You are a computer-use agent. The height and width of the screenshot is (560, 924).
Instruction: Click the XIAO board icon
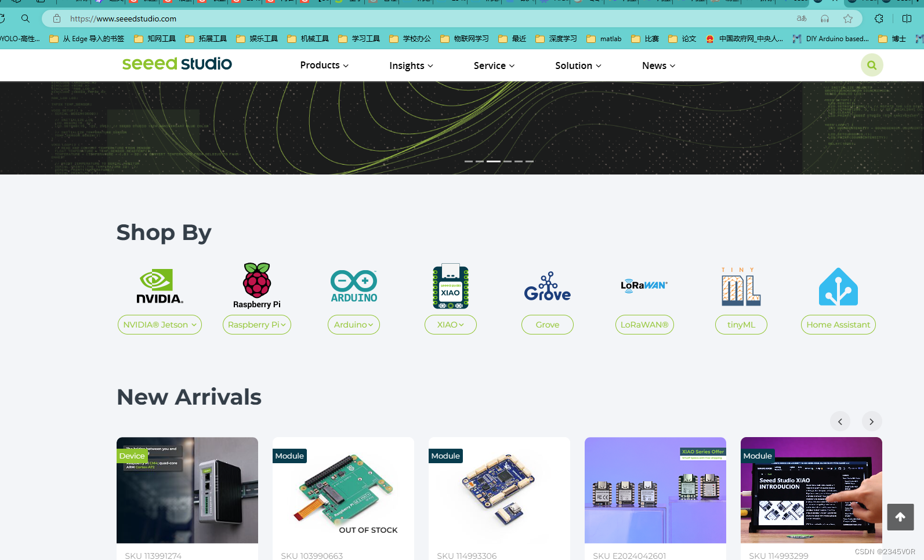pos(451,286)
